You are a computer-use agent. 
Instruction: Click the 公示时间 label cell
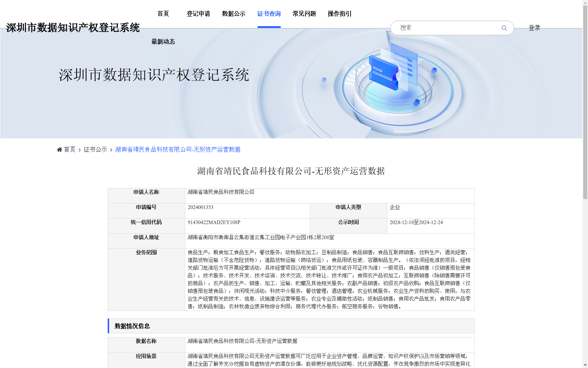[348, 226]
